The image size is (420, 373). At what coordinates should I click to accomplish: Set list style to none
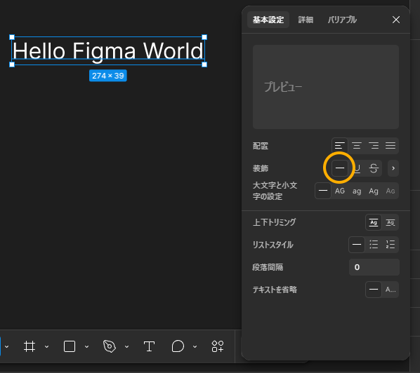357,245
